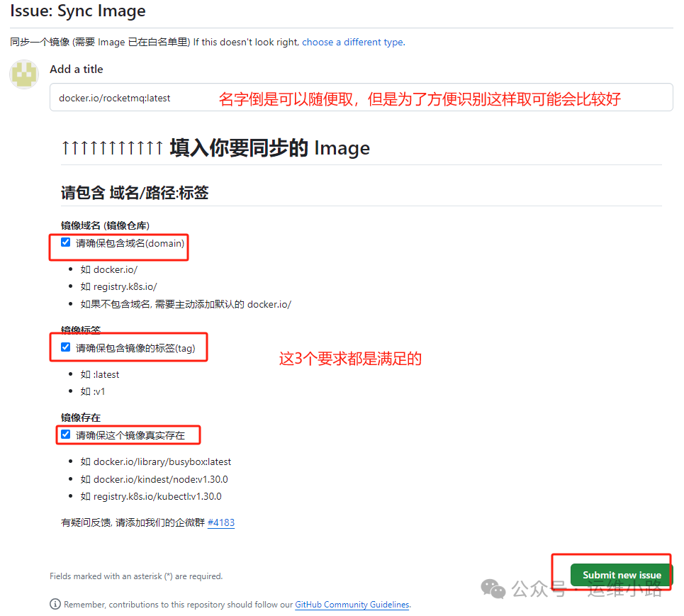Open the GitHub Community Guidelines link
The height and width of the screenshot is (616, 684).
pos(352,605)
